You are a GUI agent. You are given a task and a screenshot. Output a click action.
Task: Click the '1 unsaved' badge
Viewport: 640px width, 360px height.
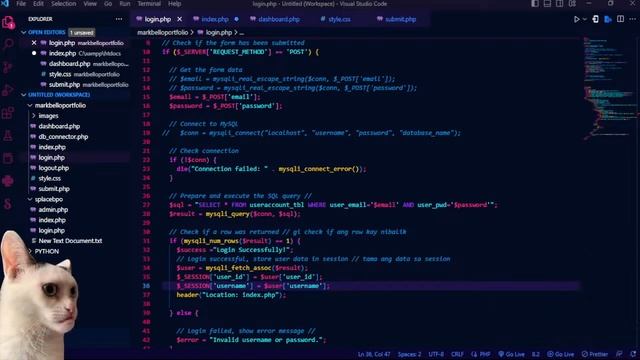(82, 33)
